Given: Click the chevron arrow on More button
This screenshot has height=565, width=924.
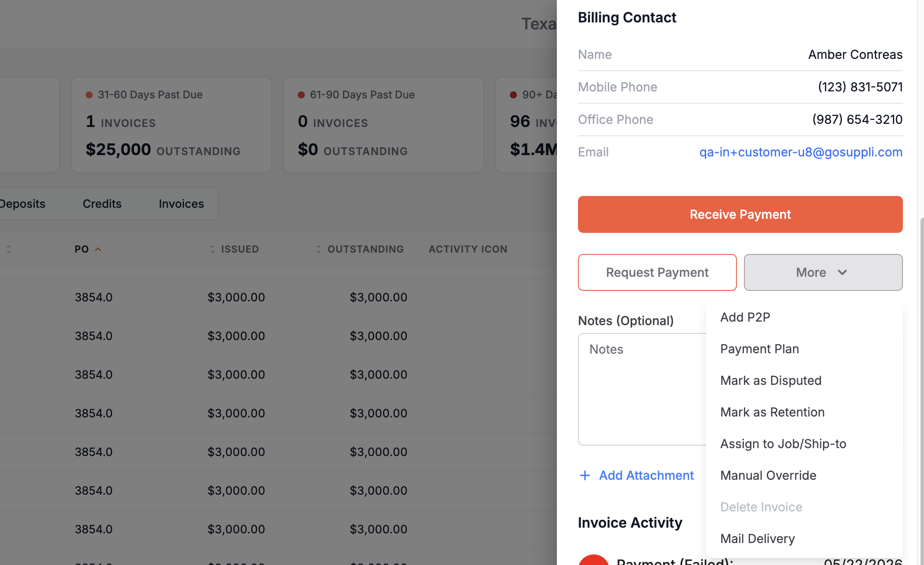Looking at the screenshot, I should [x=842, y=272].
